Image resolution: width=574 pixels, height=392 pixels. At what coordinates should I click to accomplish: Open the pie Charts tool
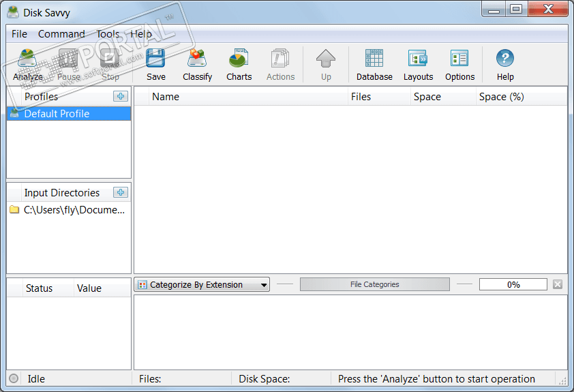click(239, 65)
